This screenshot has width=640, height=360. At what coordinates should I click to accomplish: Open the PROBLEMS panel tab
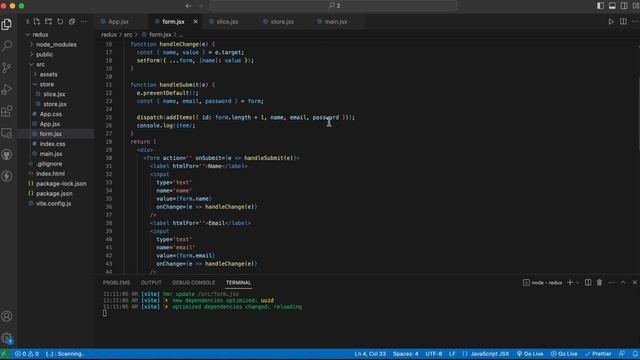tap(116, 282)
